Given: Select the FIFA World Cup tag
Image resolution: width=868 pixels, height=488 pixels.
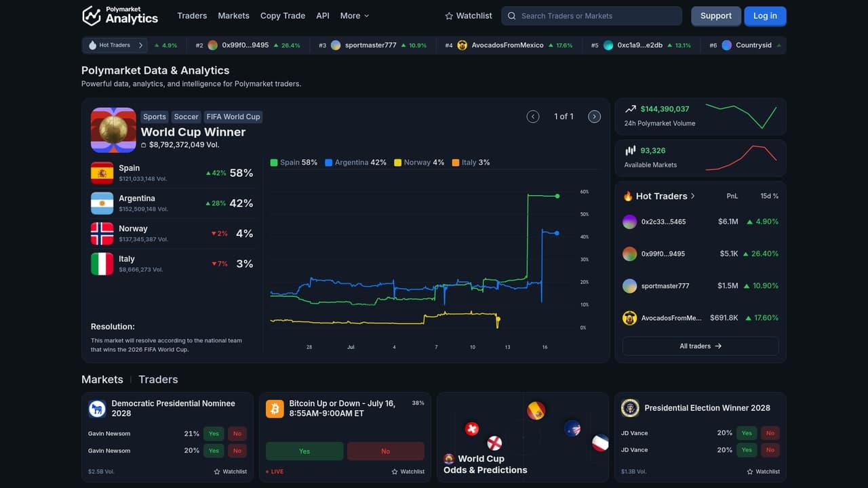Looking at the screenshot, I should tap(233, 117).
